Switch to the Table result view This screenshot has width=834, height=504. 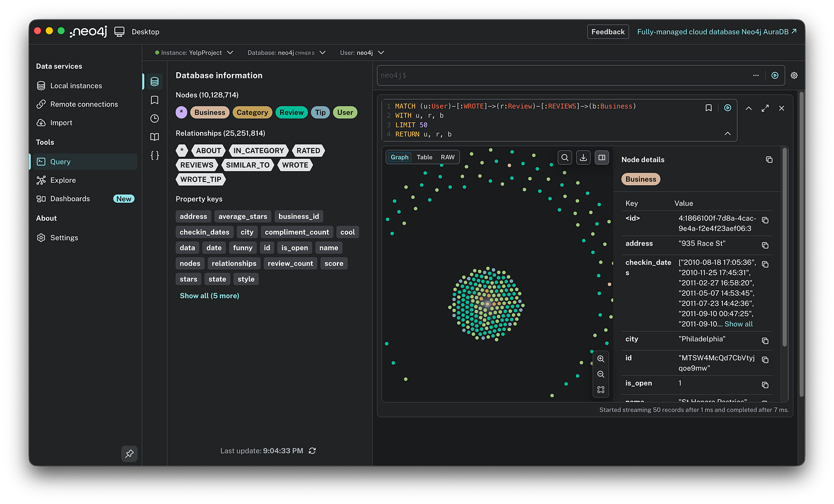pyautogui.click(x=424, y=157)
